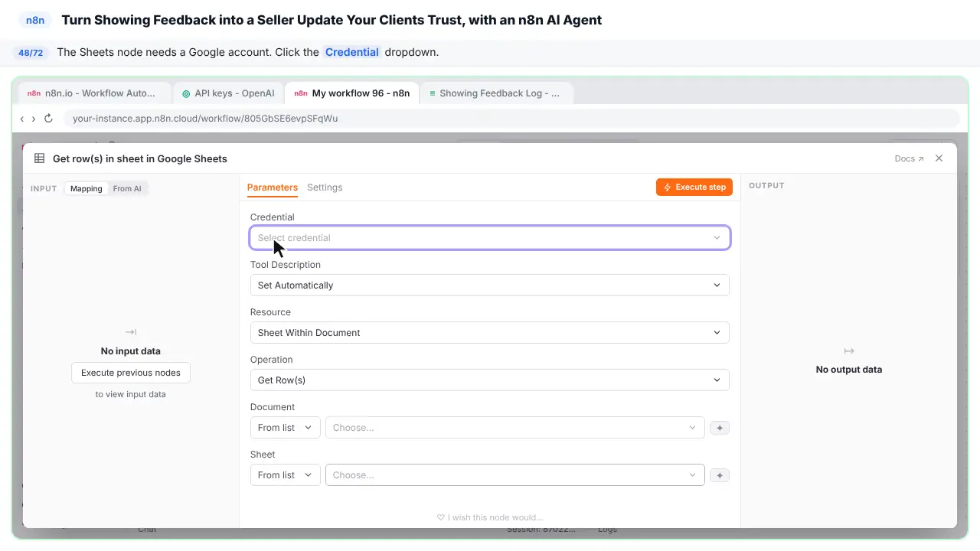Click the I wish this node would... link
Viewport: 980px width, 551px height.
(x=490, y=517)
